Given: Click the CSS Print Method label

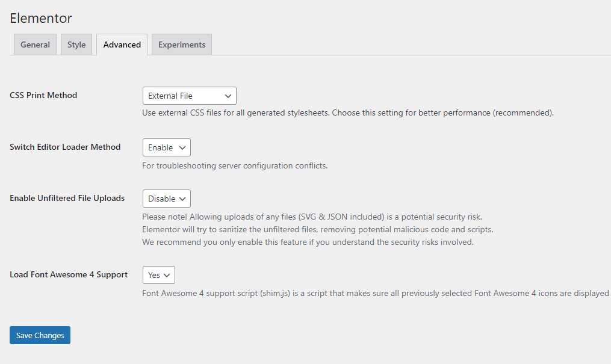Looking at the screenshot, I should point(43,95).
